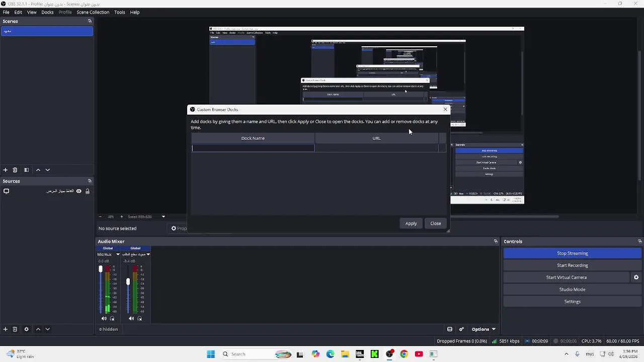
Task: Enable Studio Mode
Action: (572, 290)
